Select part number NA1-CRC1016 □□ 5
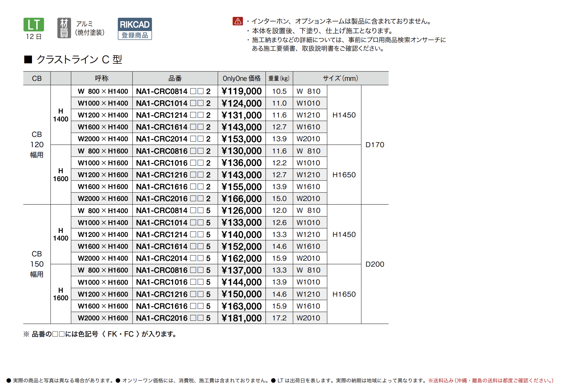Viewport: 562px width, 392px height. pyautogui.click(x=173, y=282)
